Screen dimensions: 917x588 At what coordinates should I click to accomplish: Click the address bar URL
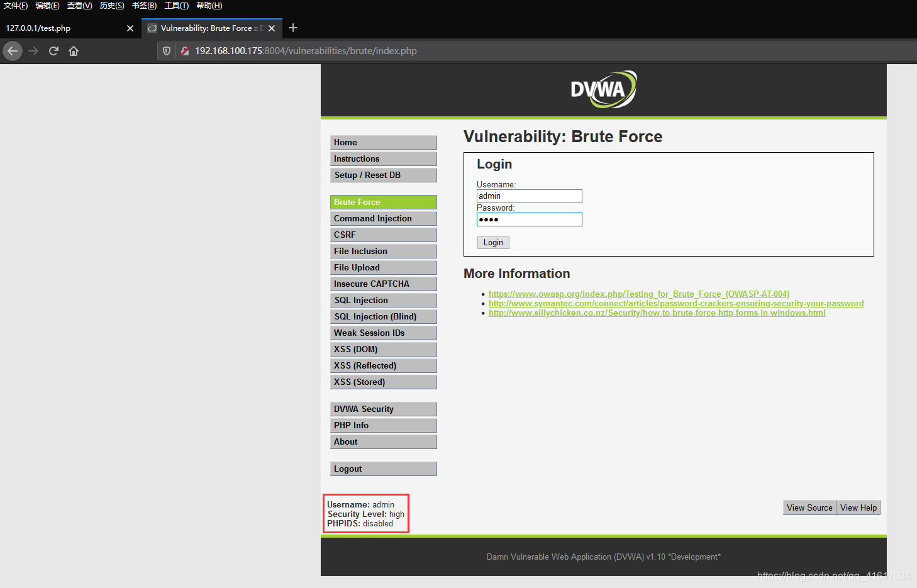[306, 51]
